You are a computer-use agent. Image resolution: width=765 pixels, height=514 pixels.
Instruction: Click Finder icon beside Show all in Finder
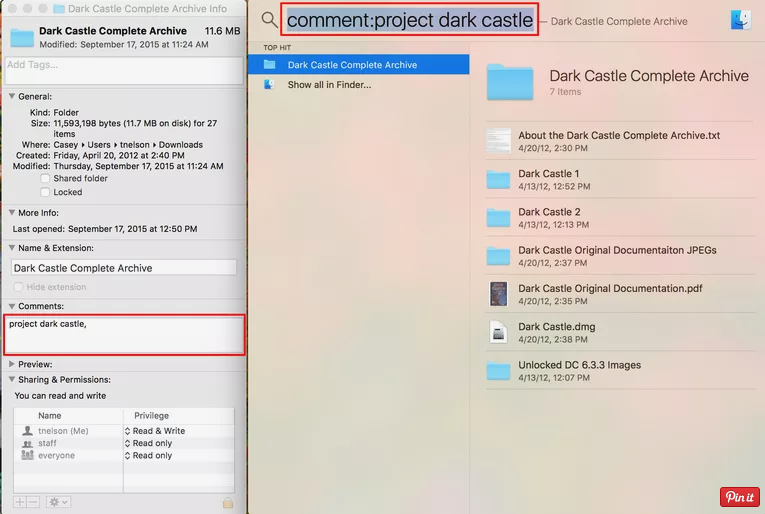(x=269, y=84)
